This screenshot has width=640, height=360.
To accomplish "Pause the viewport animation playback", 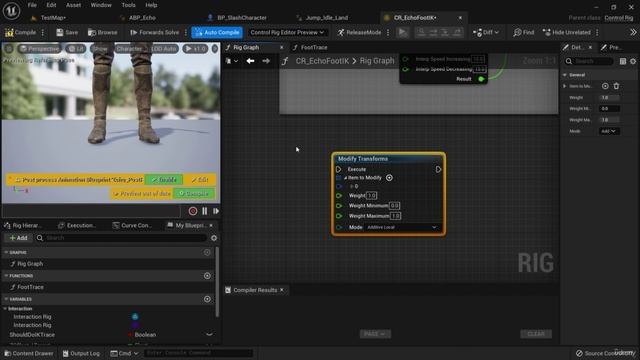I will tap(204, 211).
